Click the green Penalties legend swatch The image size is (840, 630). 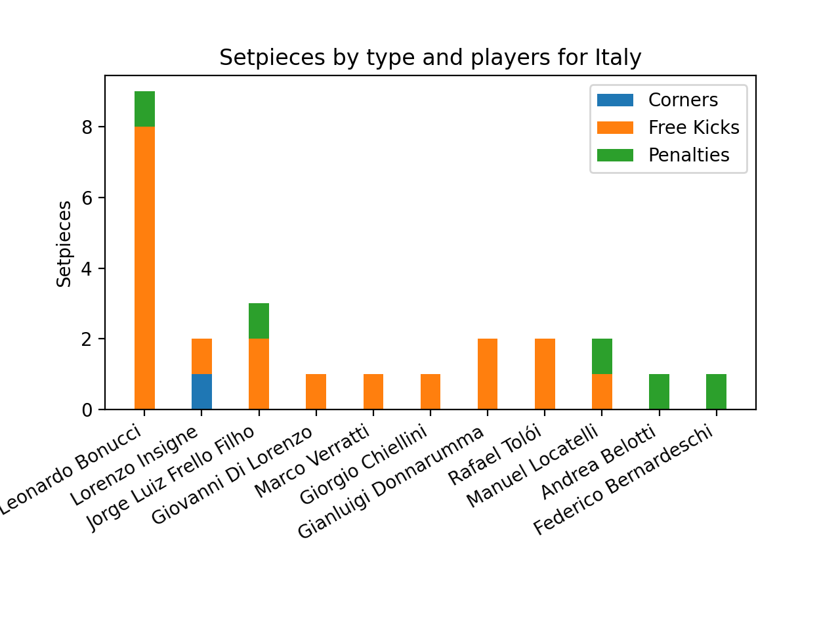[x=615, y=156]
